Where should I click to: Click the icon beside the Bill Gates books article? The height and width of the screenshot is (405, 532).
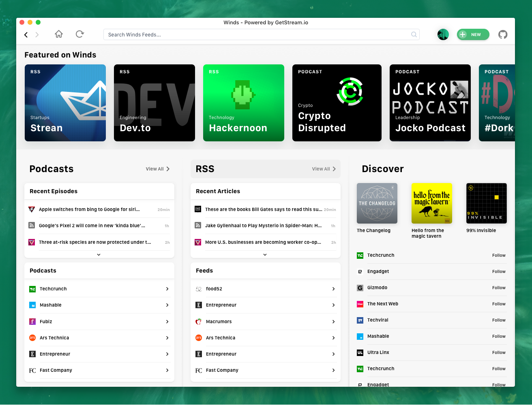click(198, 209)
